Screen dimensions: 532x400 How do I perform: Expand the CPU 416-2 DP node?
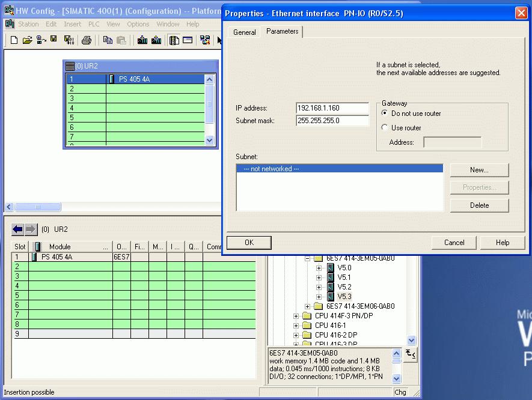(x=296, y=335)
